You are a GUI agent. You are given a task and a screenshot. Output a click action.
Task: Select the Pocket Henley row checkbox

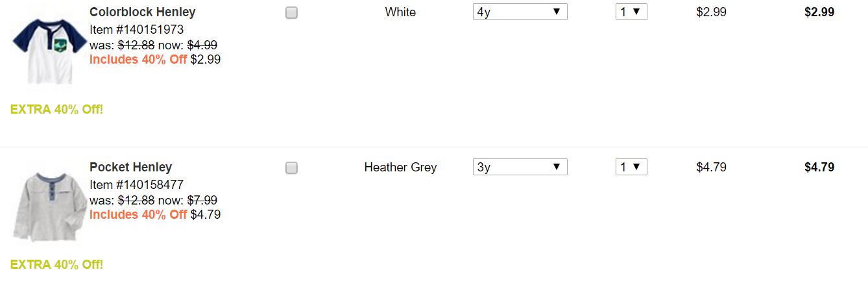pos(291,168)
